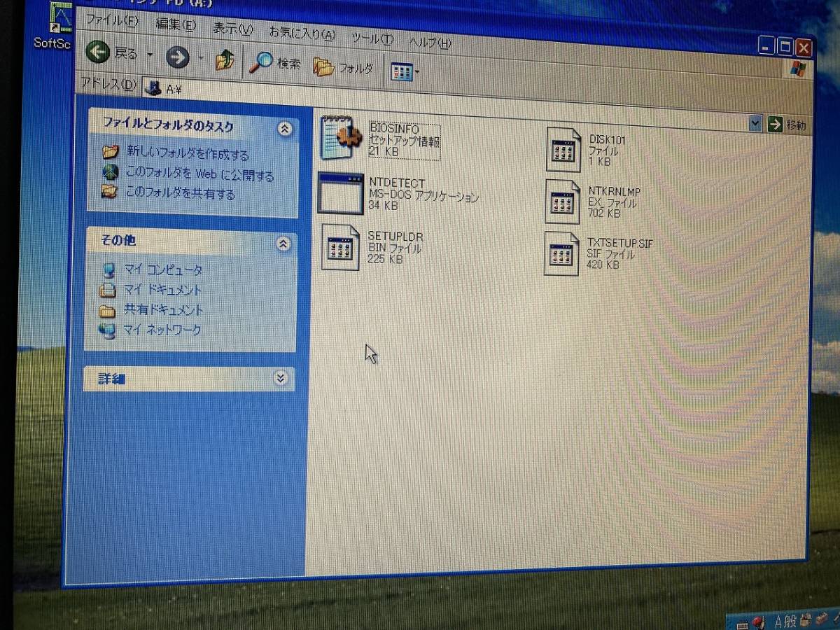Click the share folder icon in tasks
The height and width of the screenshot is (630, 840).
(109, 191)
